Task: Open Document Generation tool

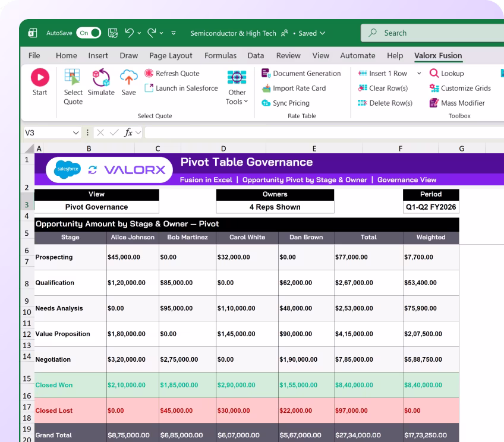Action: [x=301, y=73]
